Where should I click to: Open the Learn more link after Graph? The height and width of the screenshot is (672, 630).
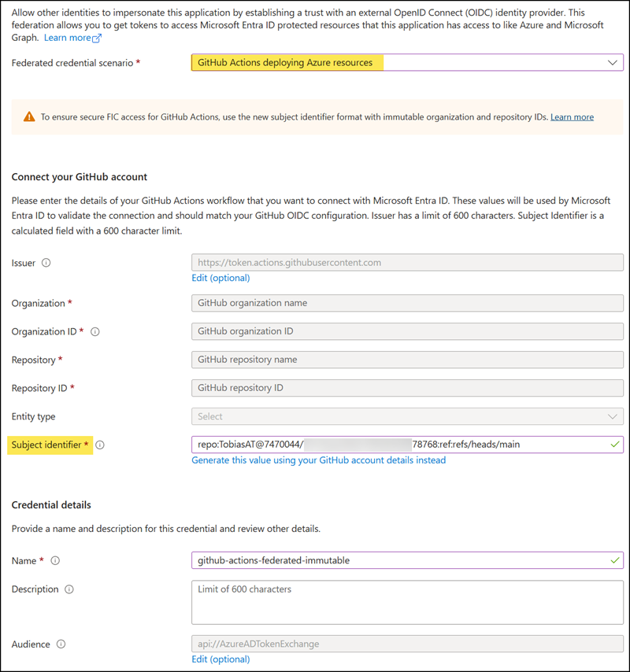click(x=68, y=38)
